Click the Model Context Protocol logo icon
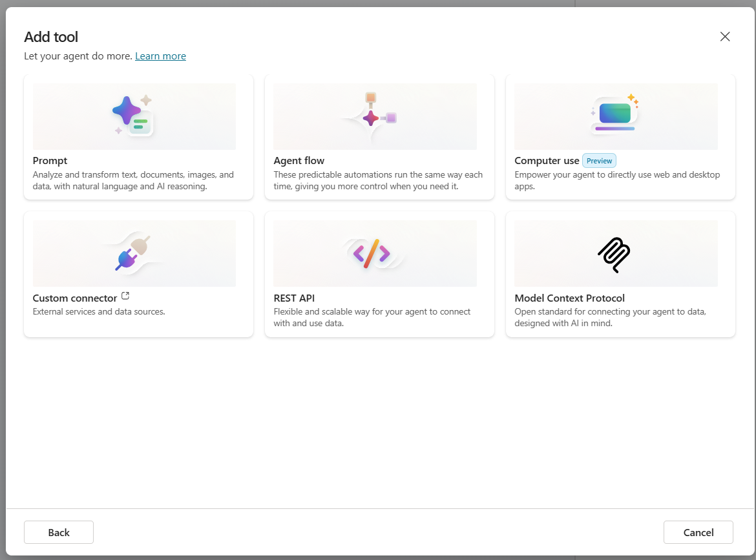Screen dimensions: 756x560 (x=614, y=253)
